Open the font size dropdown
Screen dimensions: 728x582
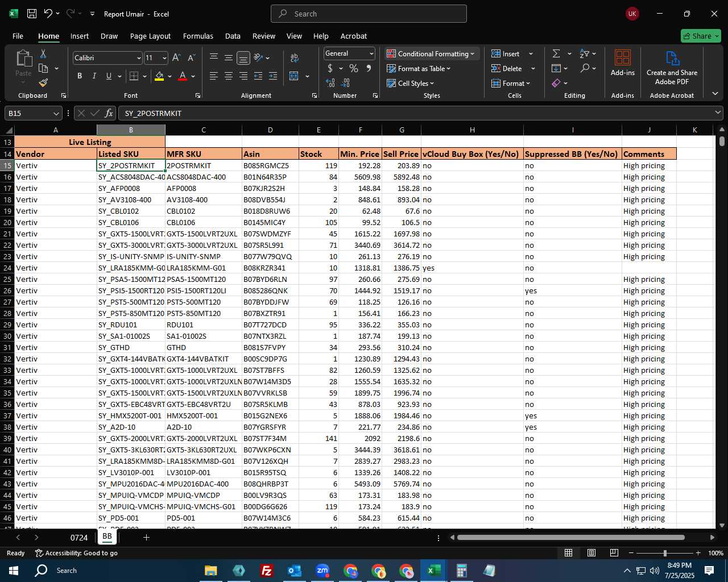(164, 58)
